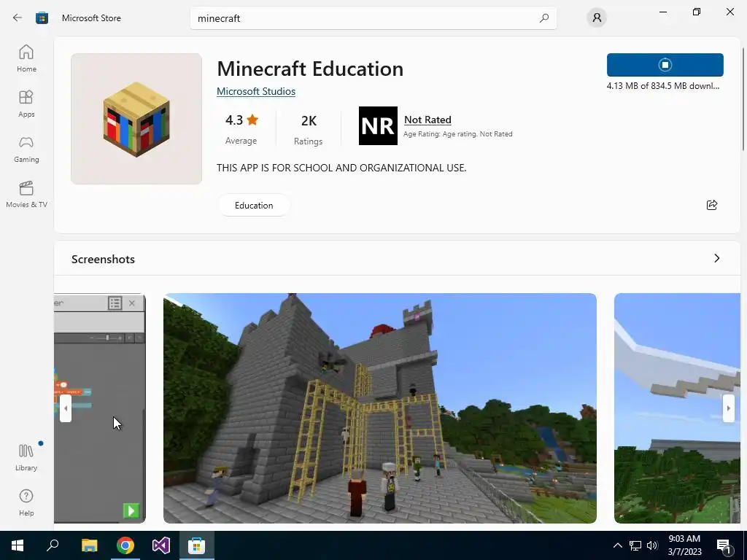Click the search box containing minecraft
Image resolution: width=747 pixels, height=560 pixels.
coord(373,18)
